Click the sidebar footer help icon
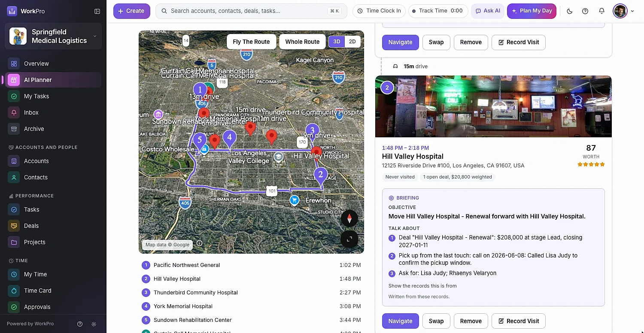This screenshot has width=644, height=333. (x=80, y=324)
